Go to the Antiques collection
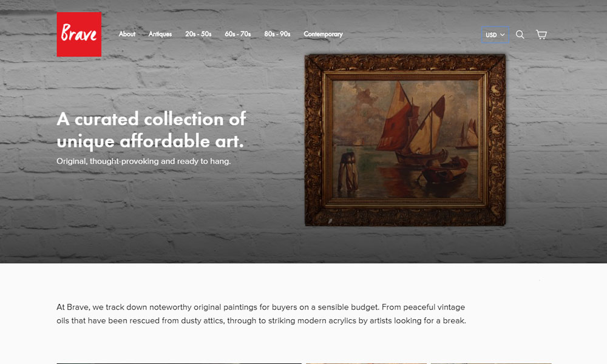 [160, 34]
